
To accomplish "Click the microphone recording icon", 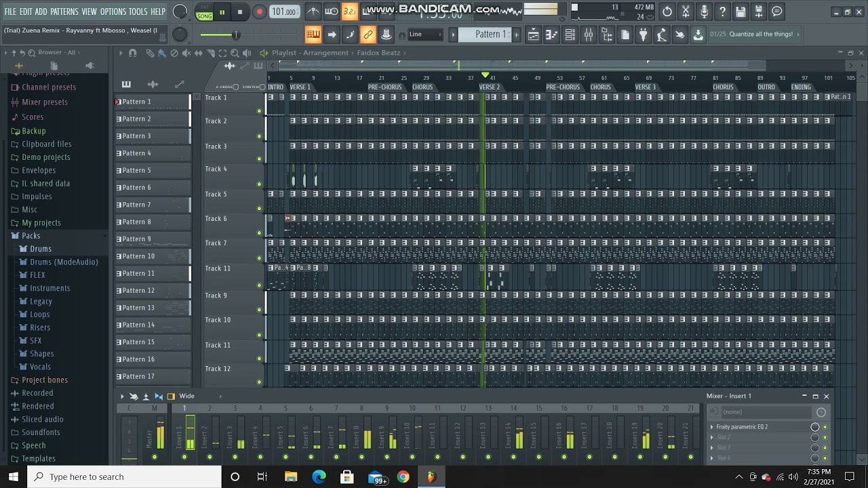I will [704, 12].
